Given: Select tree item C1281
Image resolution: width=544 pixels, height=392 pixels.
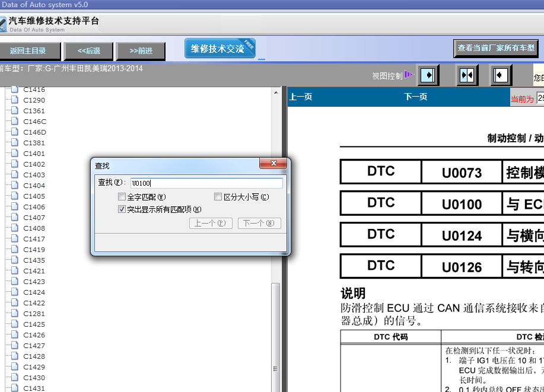Looking at the screenshot, I should pyautogui.click(x=34, y=314).
